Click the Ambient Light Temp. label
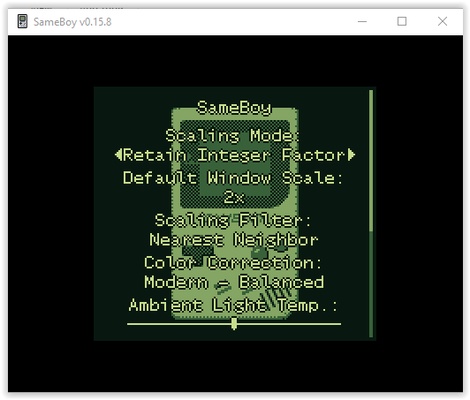 [233, 305]
